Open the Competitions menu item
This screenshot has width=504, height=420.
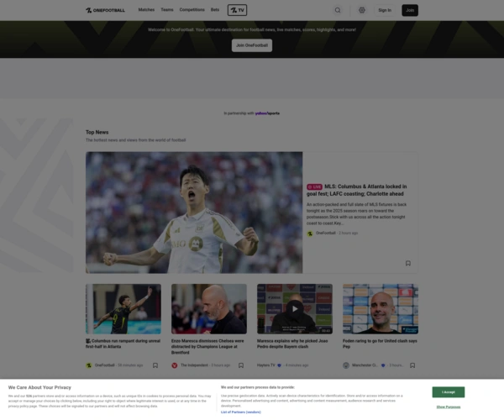(x=192, y=10)
